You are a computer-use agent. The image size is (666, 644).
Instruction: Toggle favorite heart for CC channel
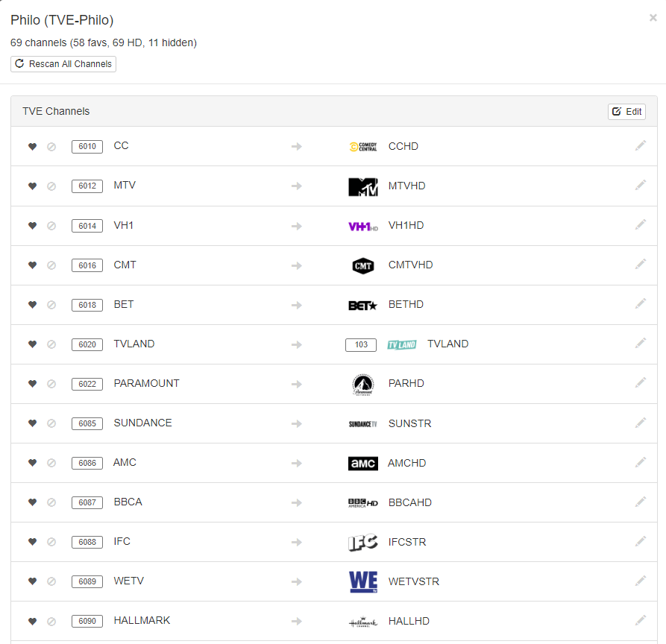click(x=32, y=146)
